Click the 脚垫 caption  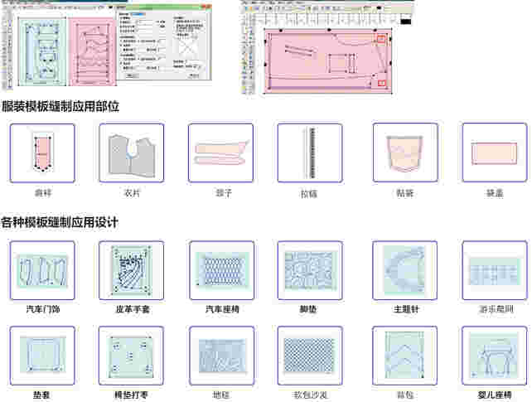(308, 309)
